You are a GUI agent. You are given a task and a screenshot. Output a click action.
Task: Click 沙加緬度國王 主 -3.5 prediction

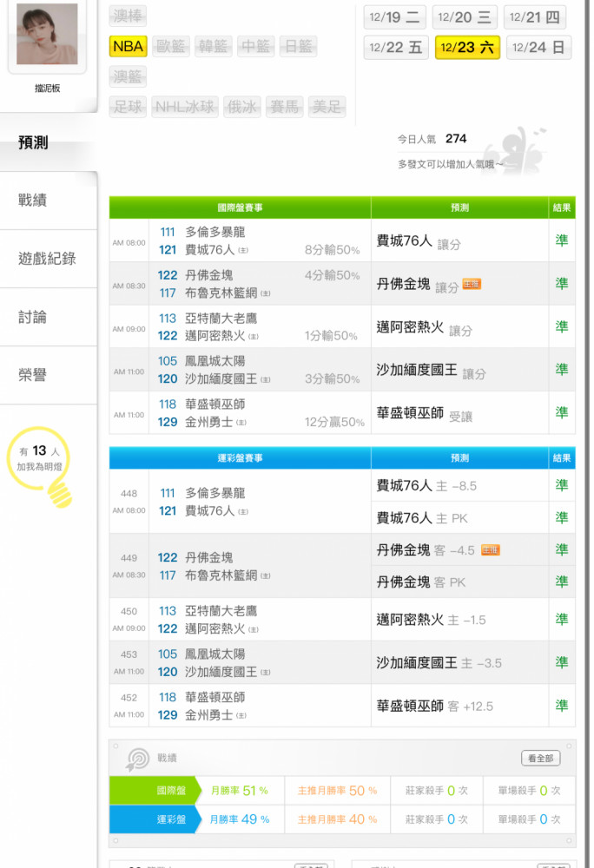point(439,662)
